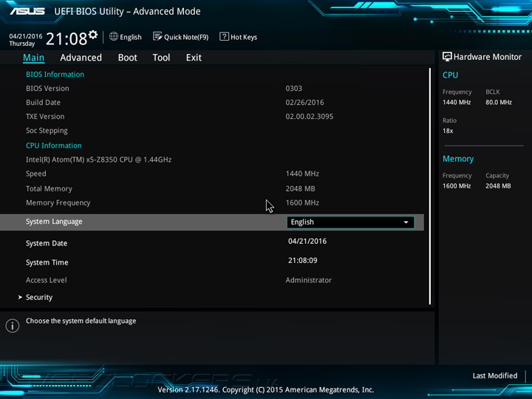Click Last Modified button
Screen dimensions: 532x399
click(x=494, y=375)
